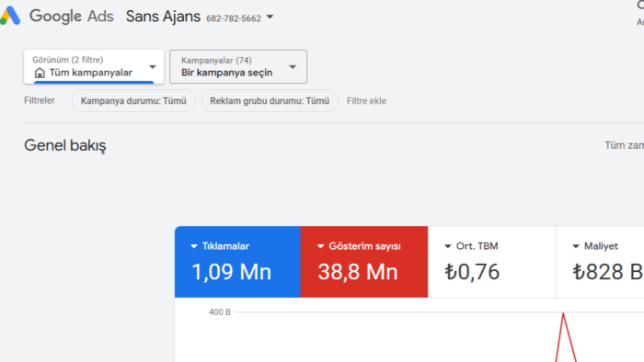Click the Reklam grubu durumu: Tümü filter chip
Viewport: 644px width, 362px height.
(270, 101)
